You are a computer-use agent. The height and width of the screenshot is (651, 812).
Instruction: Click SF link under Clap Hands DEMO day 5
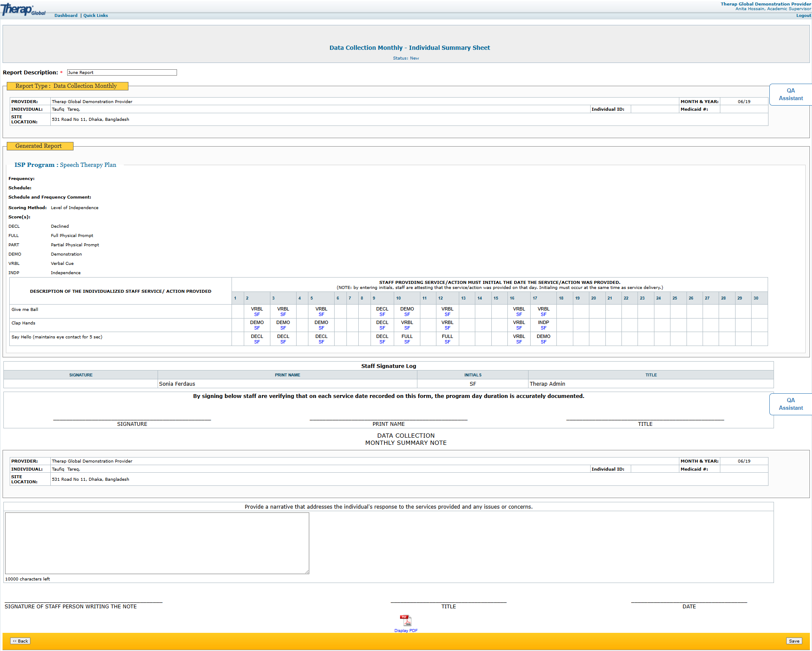point(321,328)
